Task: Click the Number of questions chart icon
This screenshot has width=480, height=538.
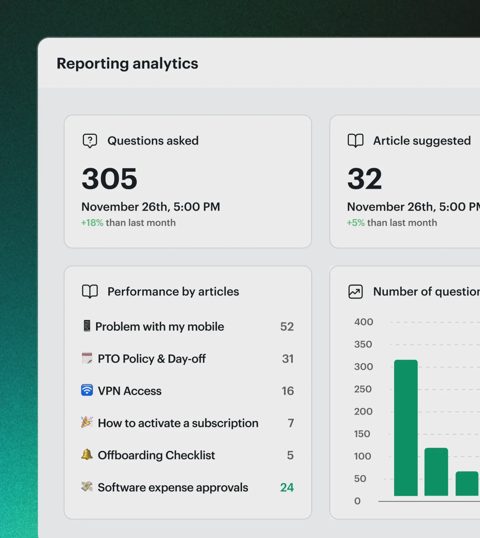Action: click(355, 292)
